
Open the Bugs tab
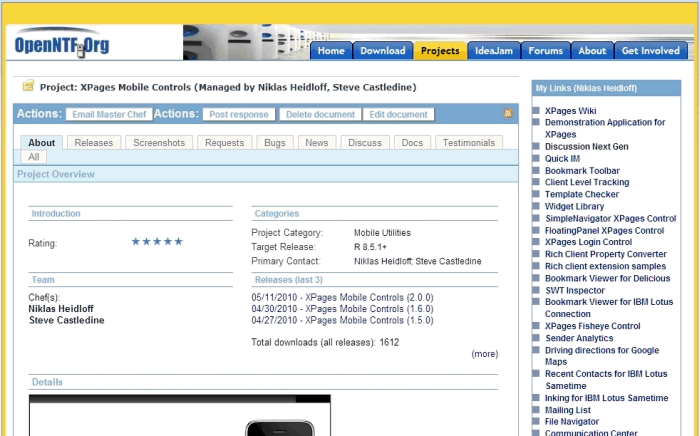click(x=275, y=143)
